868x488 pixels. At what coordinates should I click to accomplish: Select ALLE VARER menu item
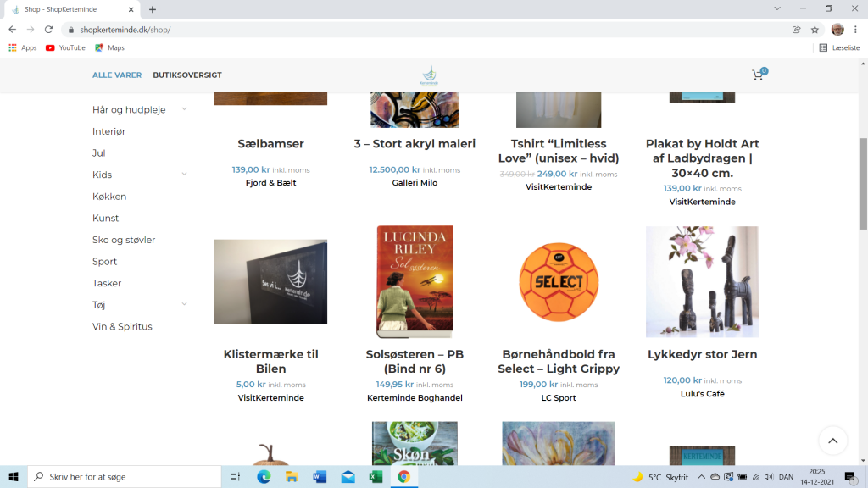(x=117, y=75)
